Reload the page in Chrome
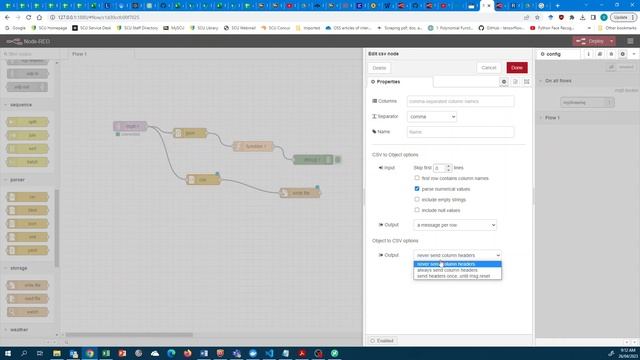 coord(28,18)
